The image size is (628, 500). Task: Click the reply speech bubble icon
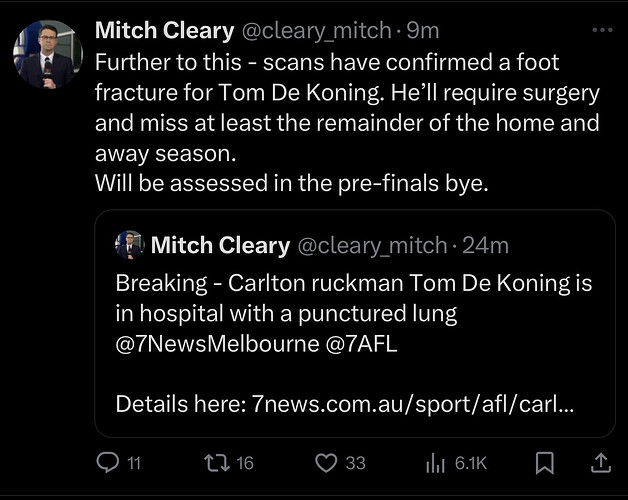click(108, 462)
